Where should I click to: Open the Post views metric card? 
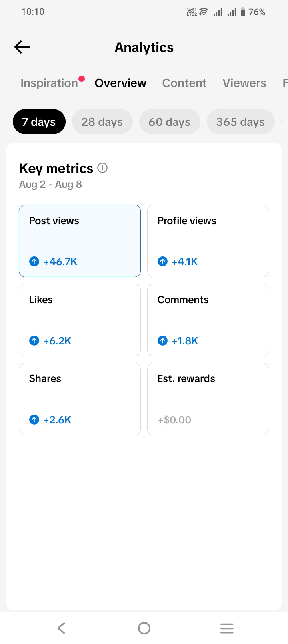(x=80, y=241)
